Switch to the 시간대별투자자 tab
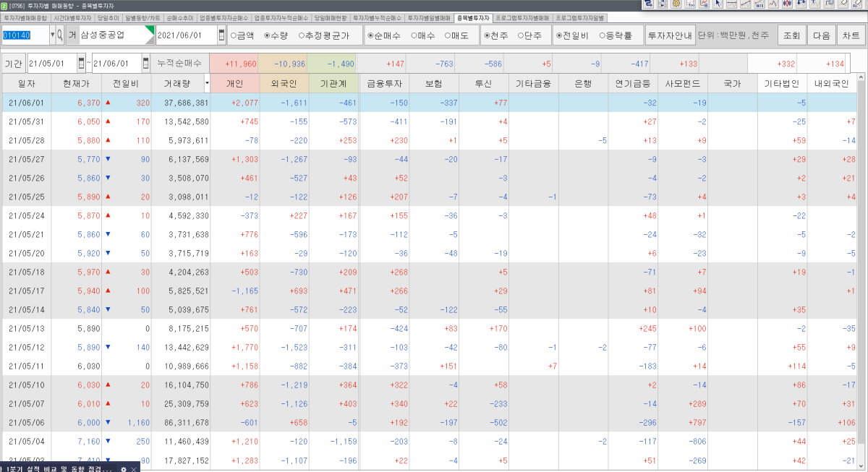This screenshot has height=472, width=868. (72, 17)
